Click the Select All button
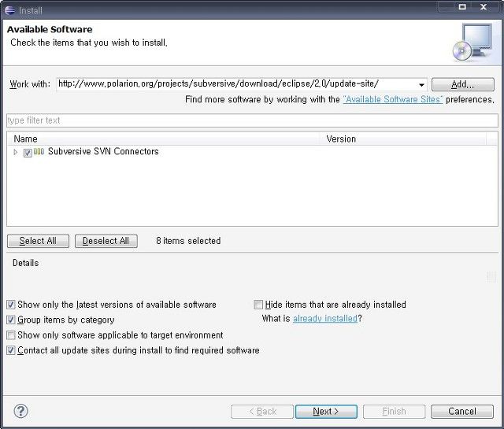The width and height of the screenshot is (504, 429). click(x=38, y=241)
